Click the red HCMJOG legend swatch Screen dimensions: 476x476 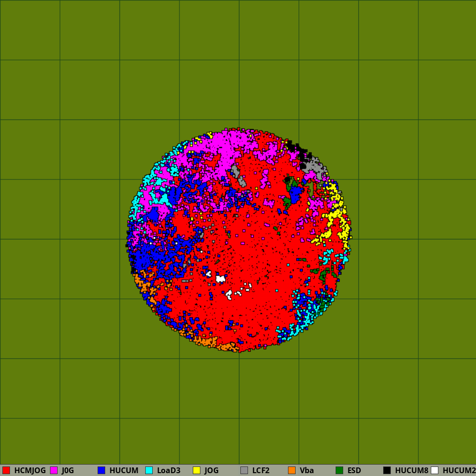coord(6,470)
